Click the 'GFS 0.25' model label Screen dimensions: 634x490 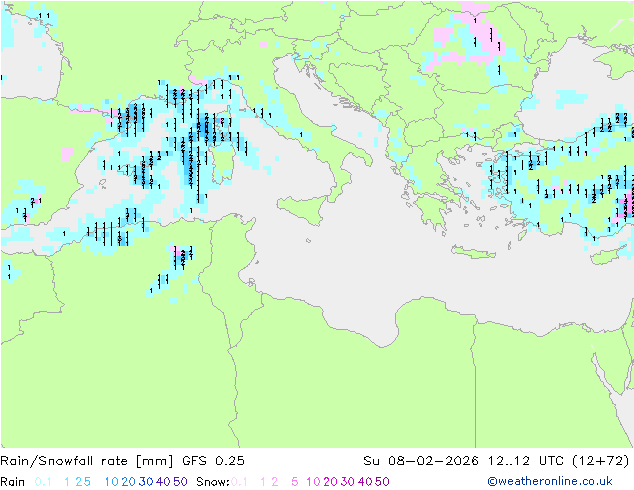pos(213,461)
